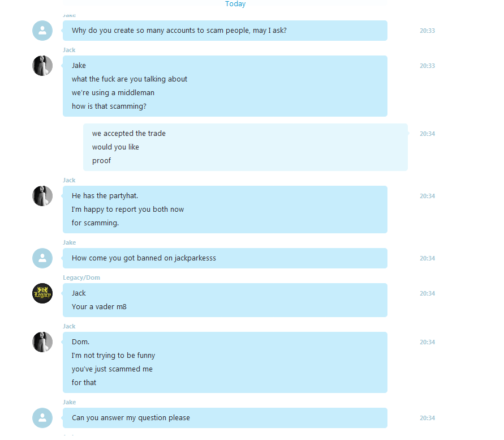Select the 'Why do you create so many accounts' message
The width and height of the screenshot is (504, 440).
point(225,31)
